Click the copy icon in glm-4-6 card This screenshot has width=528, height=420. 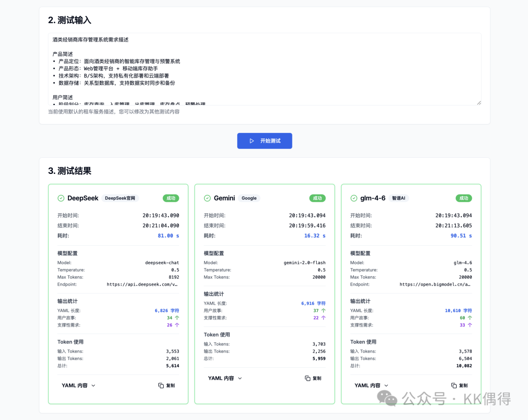(454, 385)
